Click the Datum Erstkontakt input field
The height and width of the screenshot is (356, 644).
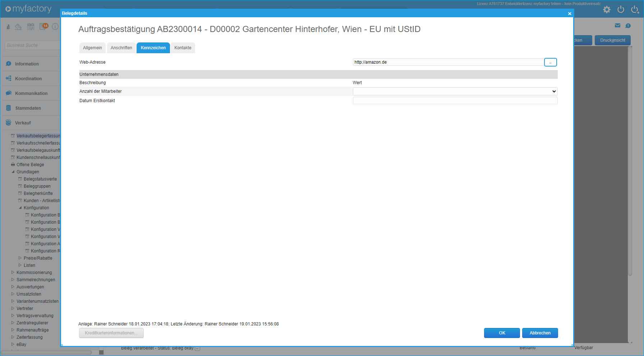455,101
